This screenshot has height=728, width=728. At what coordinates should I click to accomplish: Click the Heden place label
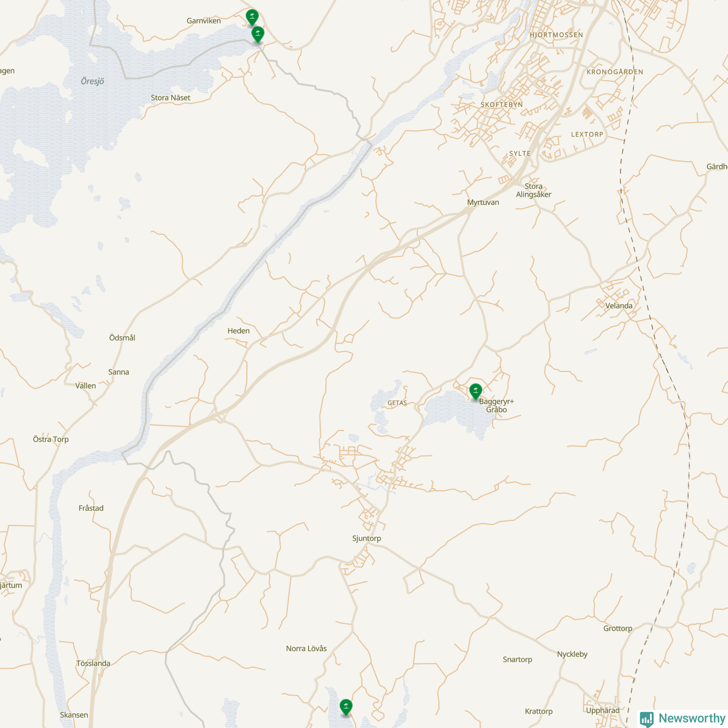pos(239,331)
